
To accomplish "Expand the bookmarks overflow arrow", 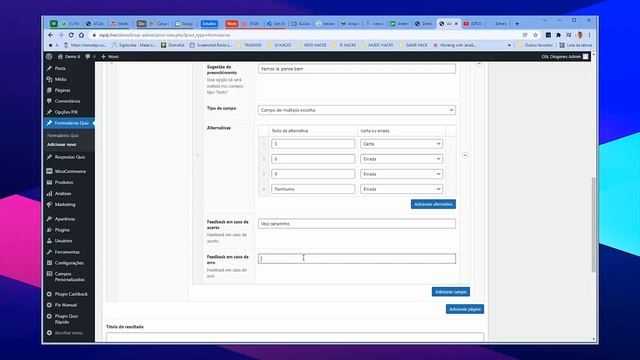I will 509,45.
